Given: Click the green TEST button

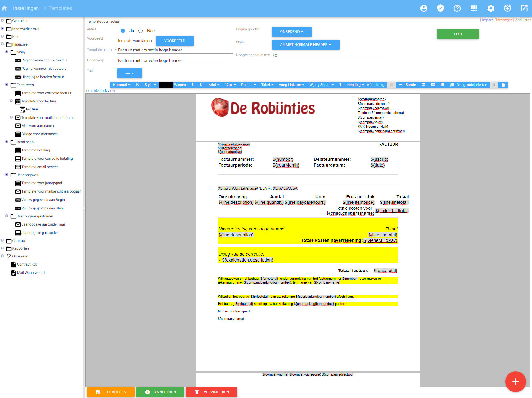Looking at the screenshot, I should click(x=458, y=34).
